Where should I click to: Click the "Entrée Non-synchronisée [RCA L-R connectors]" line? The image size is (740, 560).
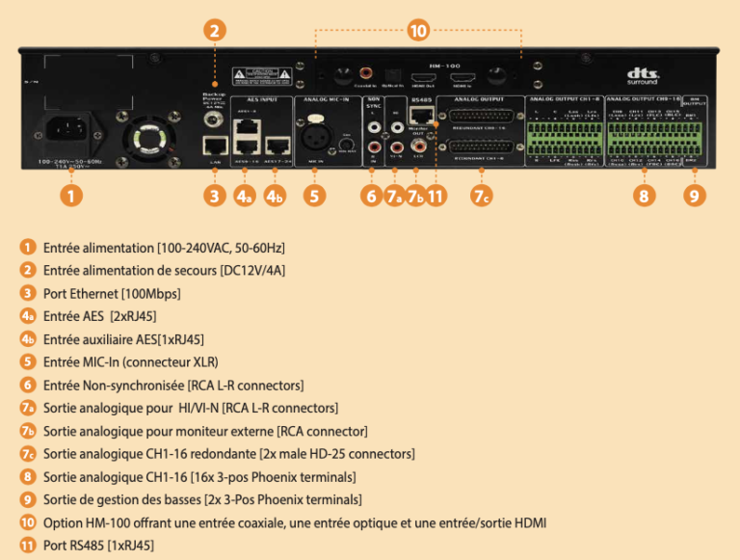(173, 386)
